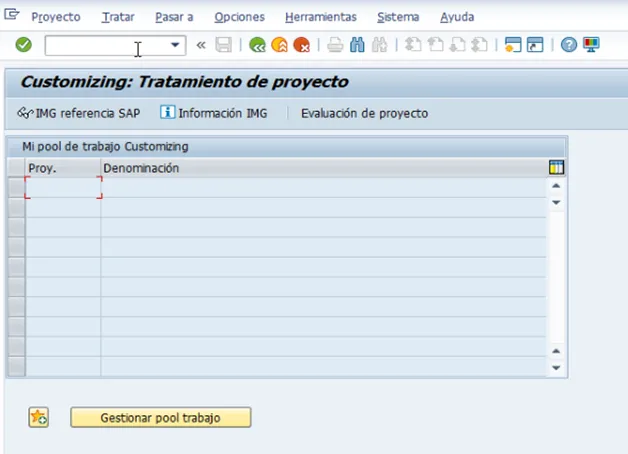Image resolution: width=628 pixels, height=454 pixels.
Task: Click the star add-to-work-pool icon
Action: tap(38, 418)
